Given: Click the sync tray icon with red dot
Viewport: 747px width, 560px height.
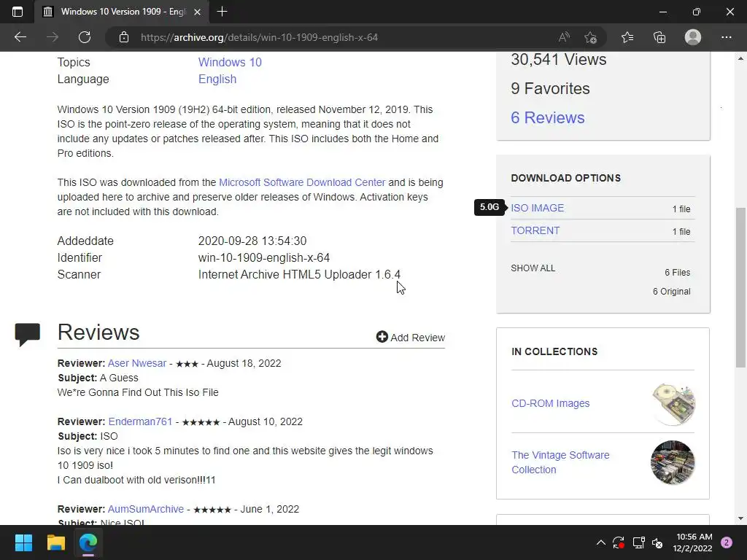Looking at the screenshot, I should point(619,542).
